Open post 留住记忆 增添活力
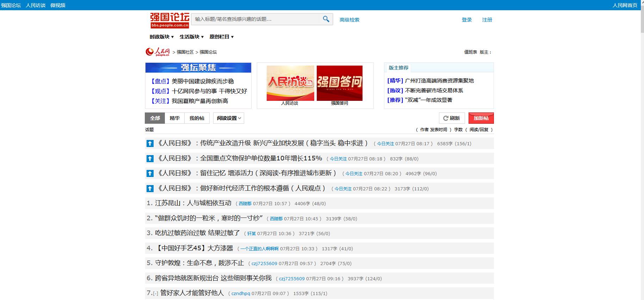 point(246,173)
